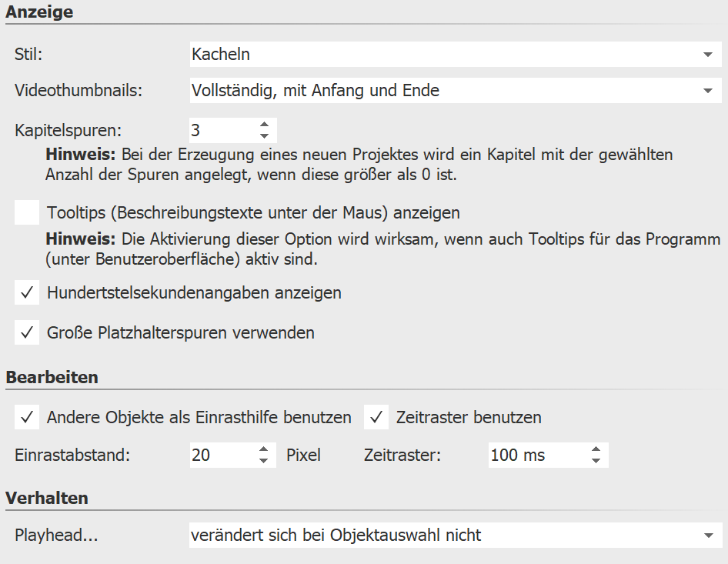Expand the Videothumbnails dropdown
Screen dimensions: 728x564
[708, 90]
